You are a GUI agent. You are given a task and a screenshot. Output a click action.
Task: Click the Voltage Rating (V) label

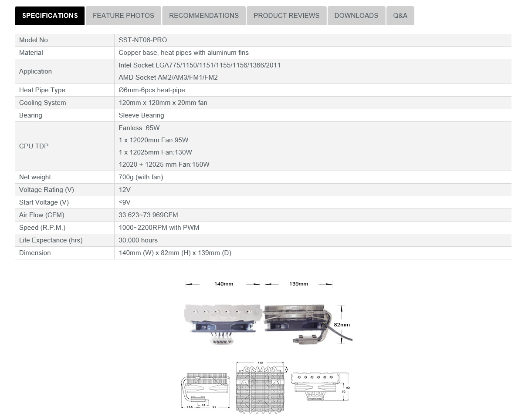coord(47,190)
